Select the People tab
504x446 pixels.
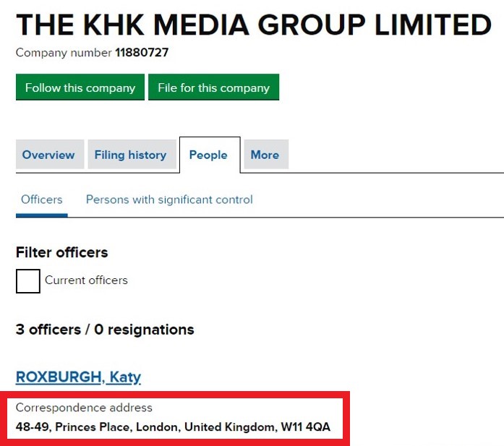[x=208, y=155]
